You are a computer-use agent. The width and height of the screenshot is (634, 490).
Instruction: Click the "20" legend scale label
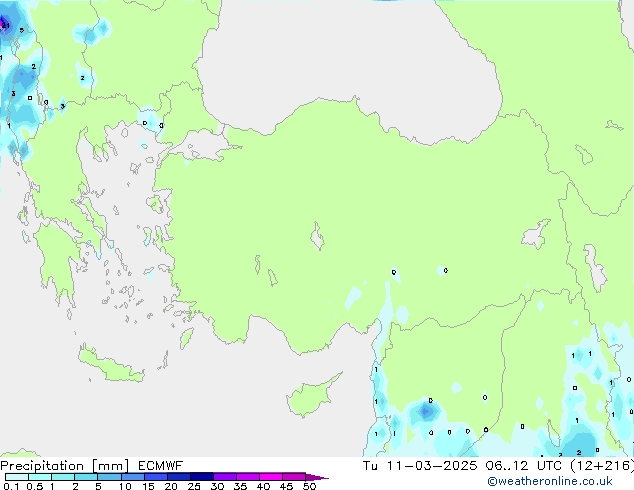(x=171, y=486)
